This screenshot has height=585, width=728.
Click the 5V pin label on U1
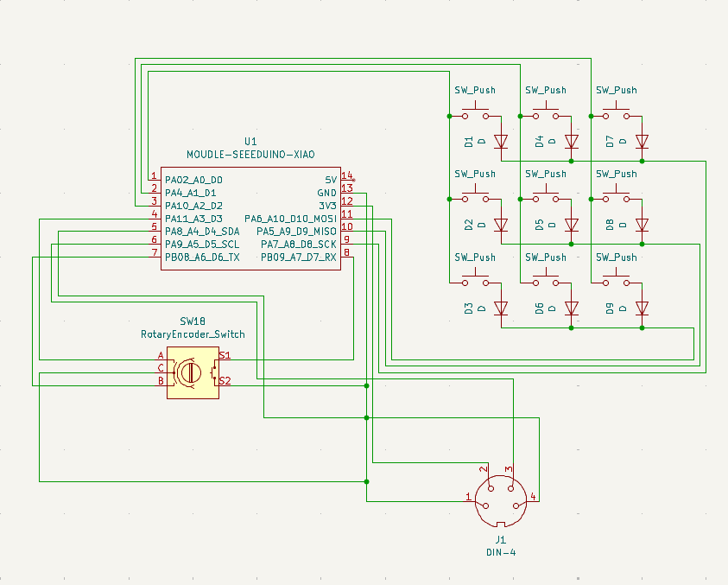[x=331, y=180]
